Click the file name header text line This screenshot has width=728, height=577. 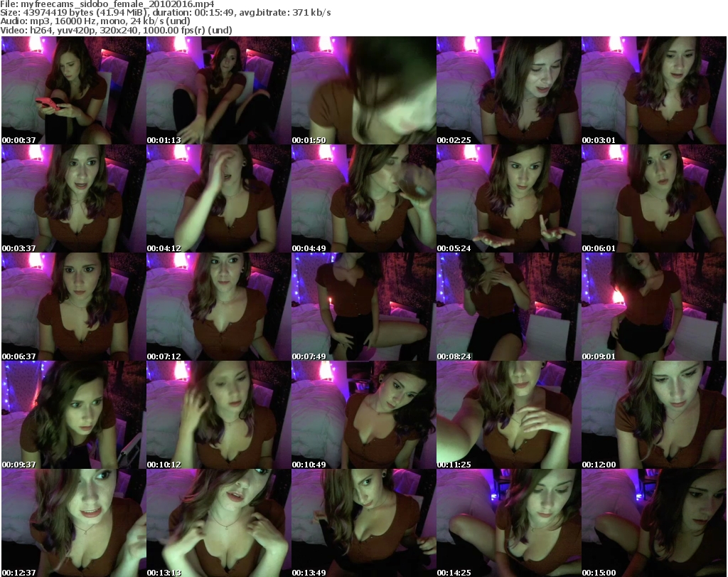[x=107, y=4]
